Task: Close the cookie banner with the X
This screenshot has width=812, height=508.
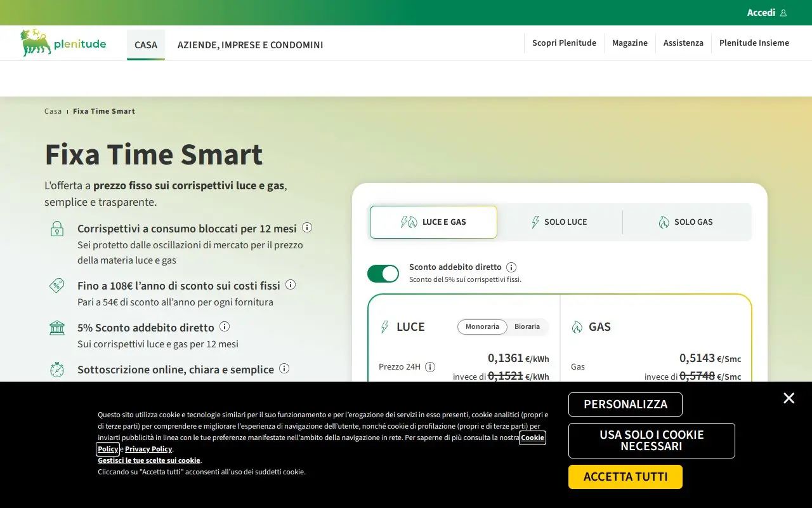Action: [789, 398]
